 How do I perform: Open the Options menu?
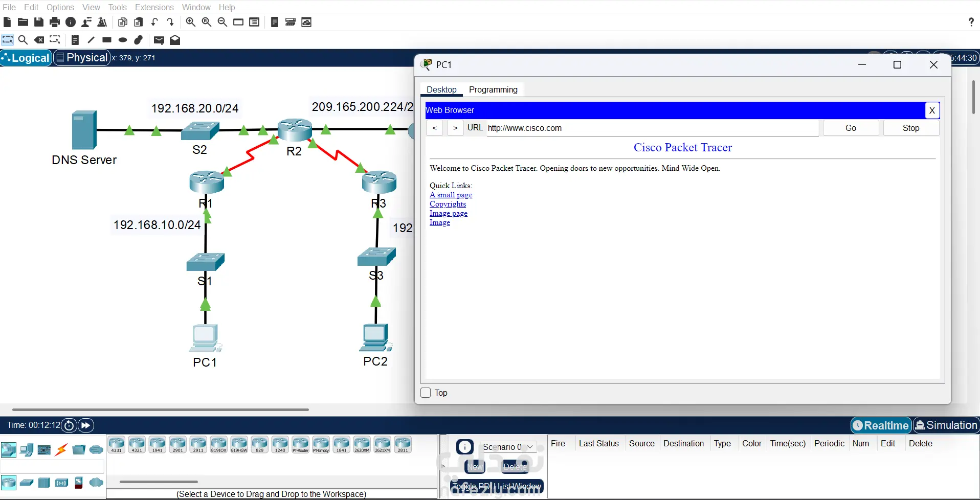(60, 7)
